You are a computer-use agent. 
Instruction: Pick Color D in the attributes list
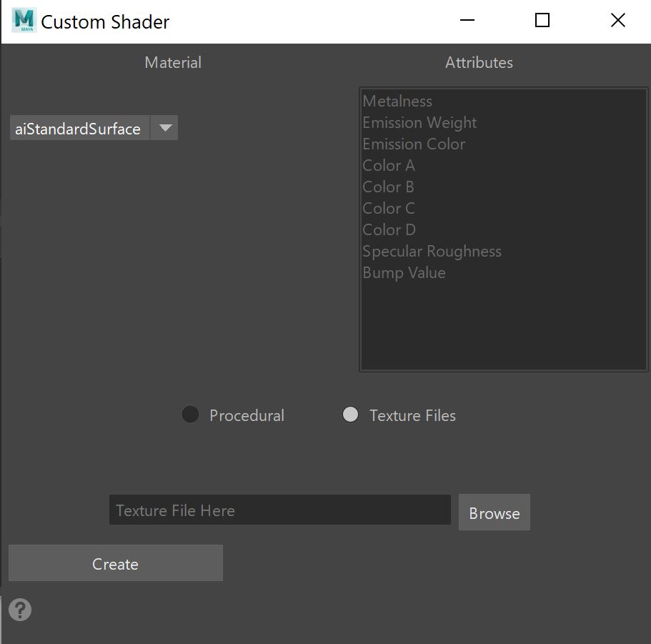click(389, 230)
